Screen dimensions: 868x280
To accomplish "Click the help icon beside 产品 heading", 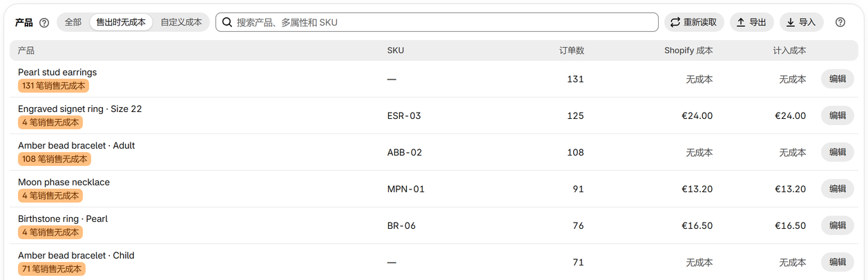I will 44,23.
